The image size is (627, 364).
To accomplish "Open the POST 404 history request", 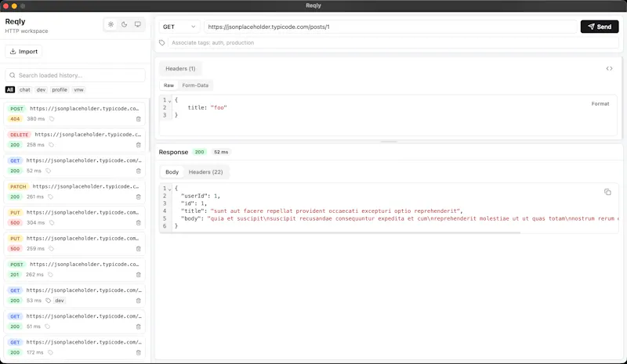I will tap(74, 114).
